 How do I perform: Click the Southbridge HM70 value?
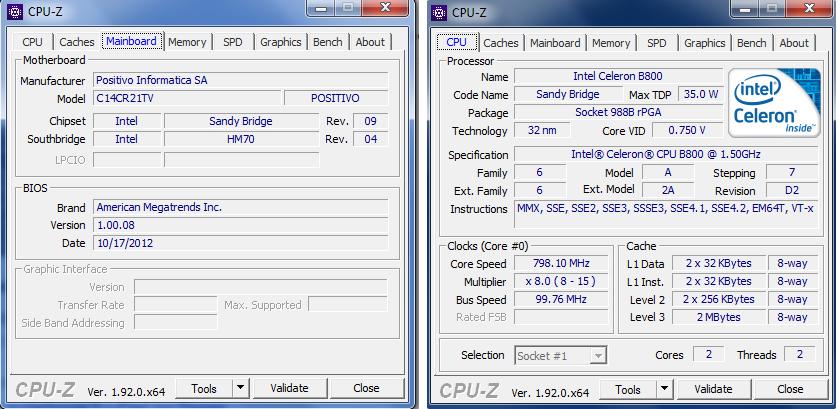241,140
